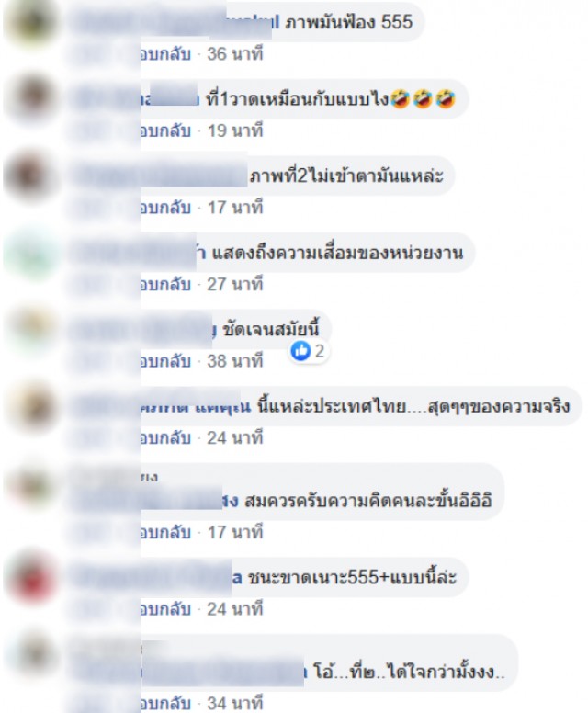Click the blue like reaction icon on "ชัดเจนสมัยนี้"
This screenshot has height=713, width=588.
300,351
